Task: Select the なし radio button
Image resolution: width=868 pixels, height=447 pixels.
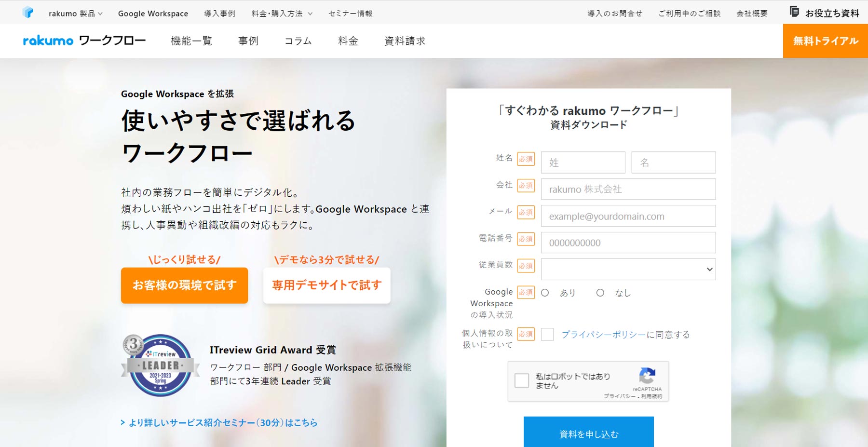Action: click(600, 293)
